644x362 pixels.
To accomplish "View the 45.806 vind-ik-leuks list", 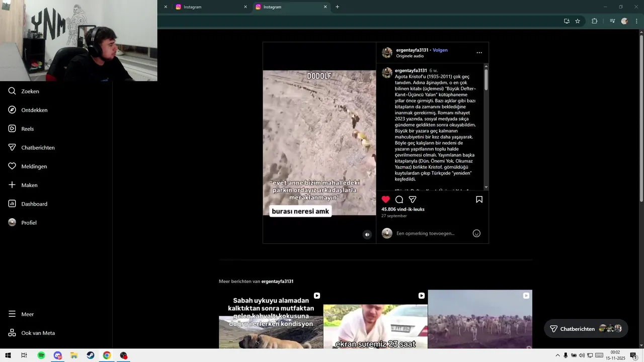I will point(403,209).
